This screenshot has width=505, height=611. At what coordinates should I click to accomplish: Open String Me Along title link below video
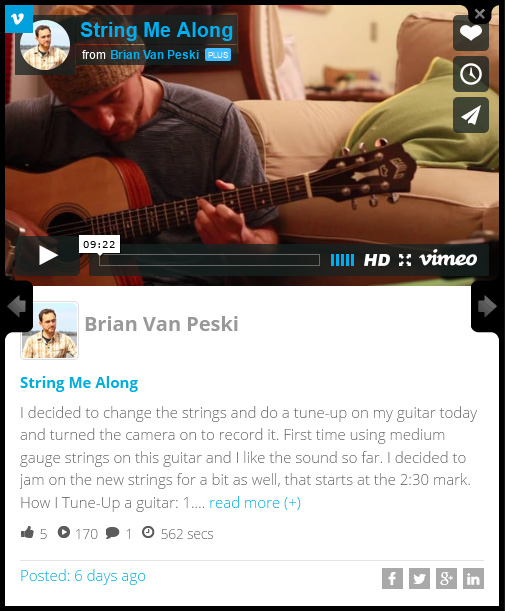(x=79, y=383)
